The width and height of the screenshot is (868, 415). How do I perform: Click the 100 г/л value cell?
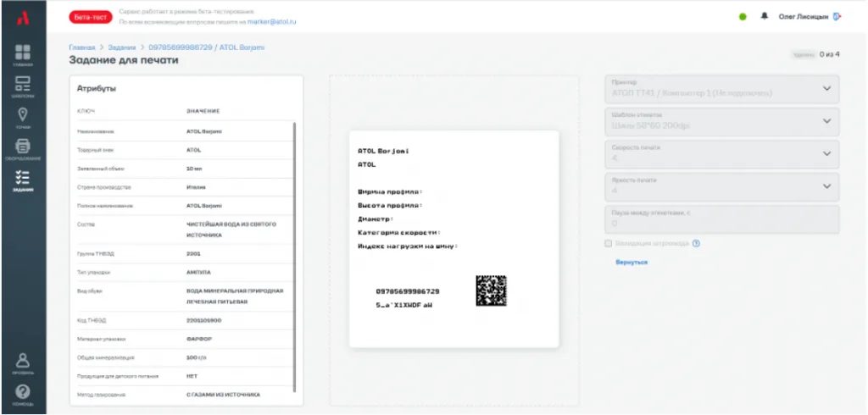(x=196, y=357)
